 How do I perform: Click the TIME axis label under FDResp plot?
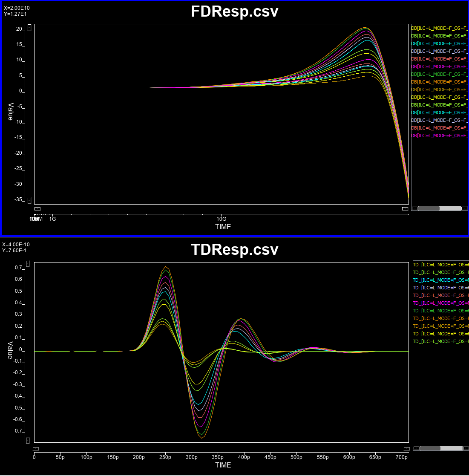point(223,227)
